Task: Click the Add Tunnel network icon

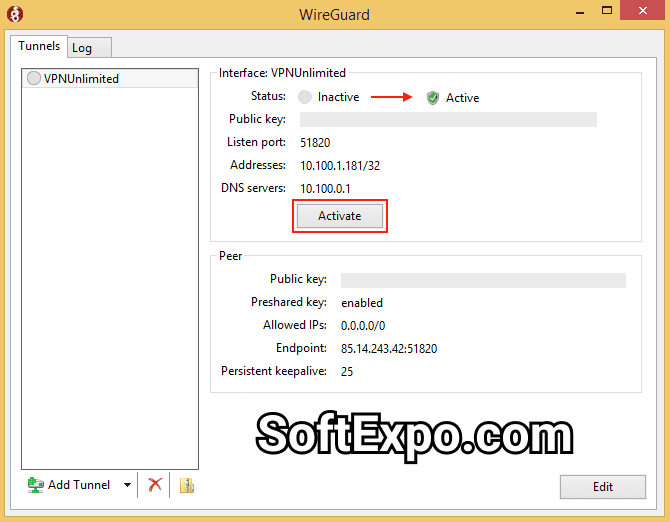Action: 36,485
